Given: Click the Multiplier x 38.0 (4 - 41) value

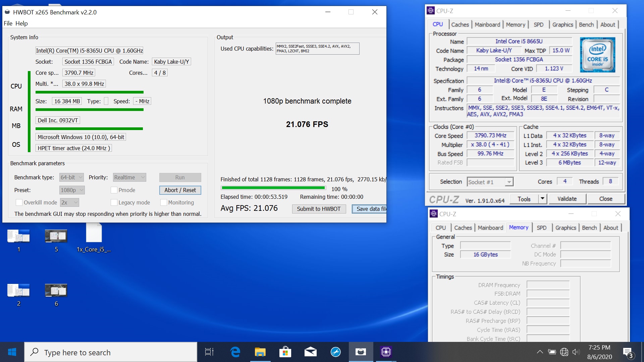Looking at the screenshot, I should coord(490,144).
